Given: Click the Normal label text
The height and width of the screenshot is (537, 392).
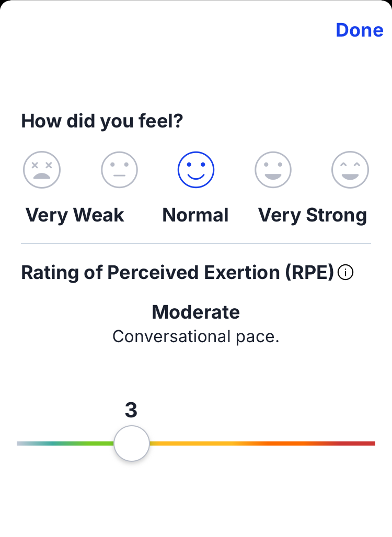Looking at the screenshot, I should (x=195, y=215).
